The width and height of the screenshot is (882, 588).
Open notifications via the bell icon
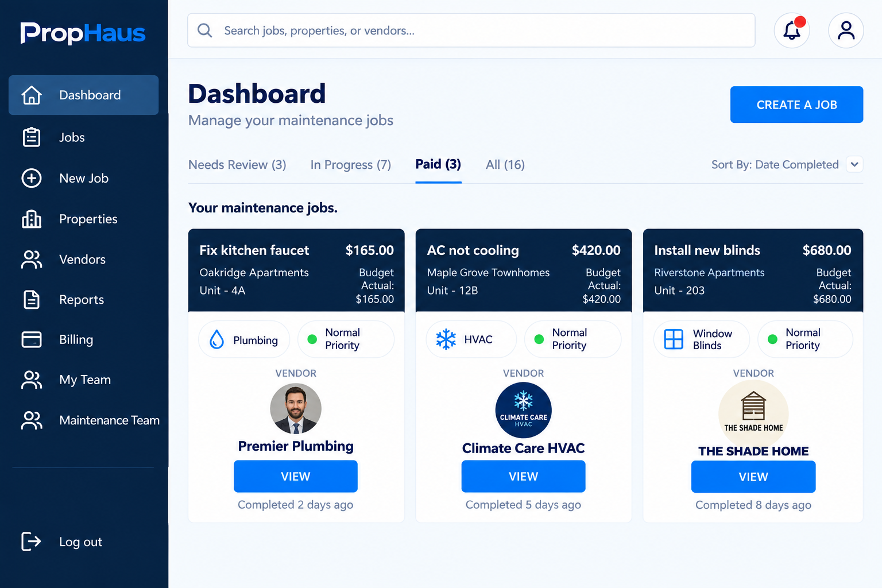pyautogui.click(x=792, y=30)
